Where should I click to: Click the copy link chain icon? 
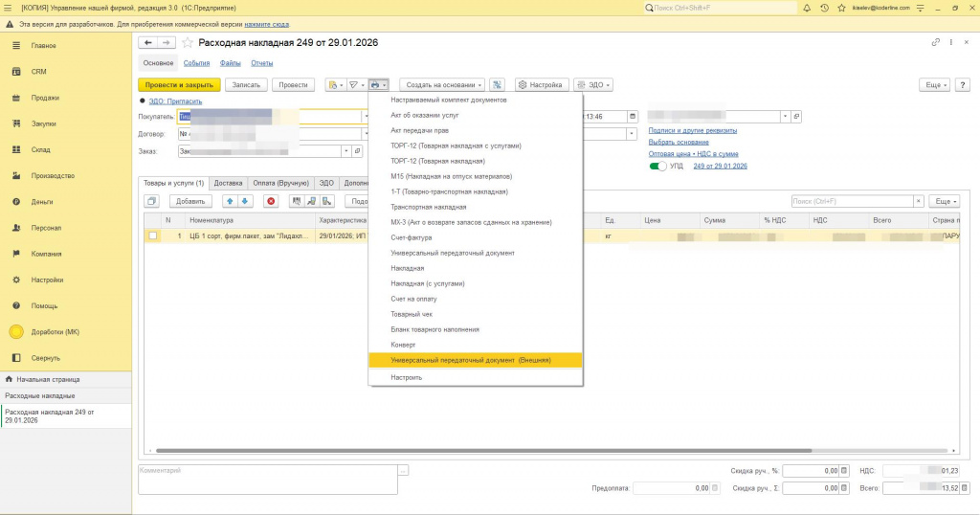pos(934,42)
